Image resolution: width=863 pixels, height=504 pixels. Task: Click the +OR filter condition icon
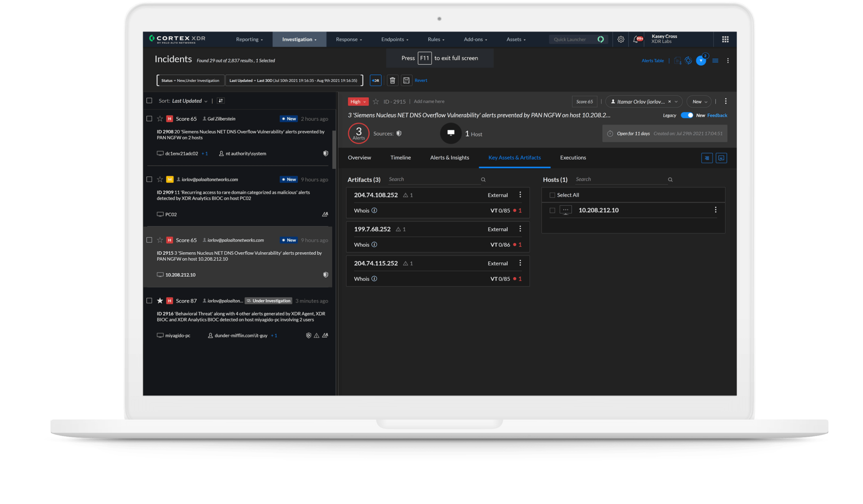pos(375,80)
